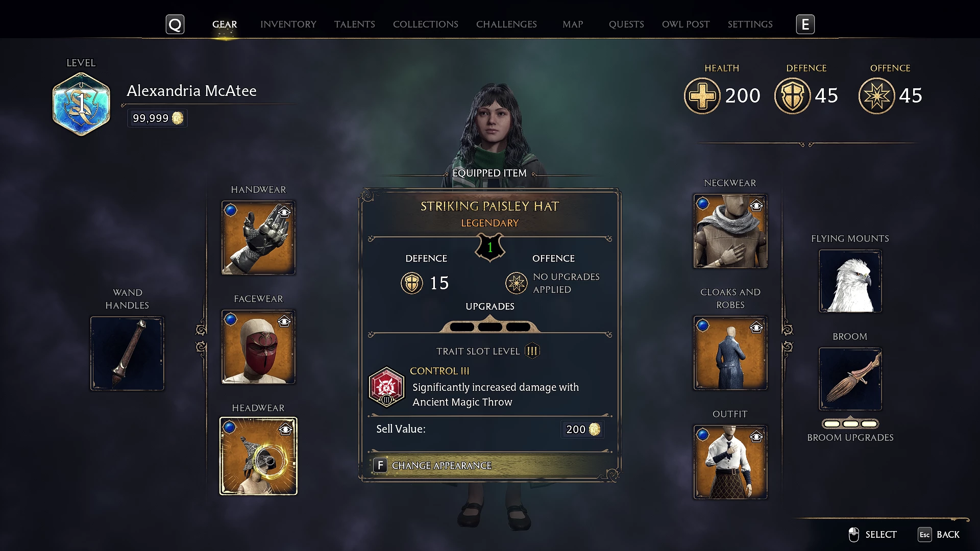Select the Cloaks and Robes slot

(730, 353)
